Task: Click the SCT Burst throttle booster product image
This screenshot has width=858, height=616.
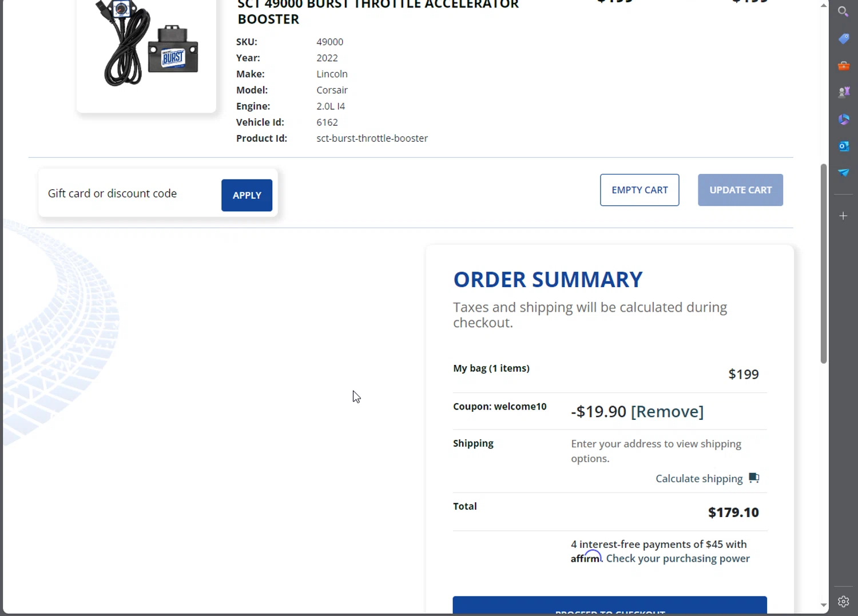Action: 146,46
